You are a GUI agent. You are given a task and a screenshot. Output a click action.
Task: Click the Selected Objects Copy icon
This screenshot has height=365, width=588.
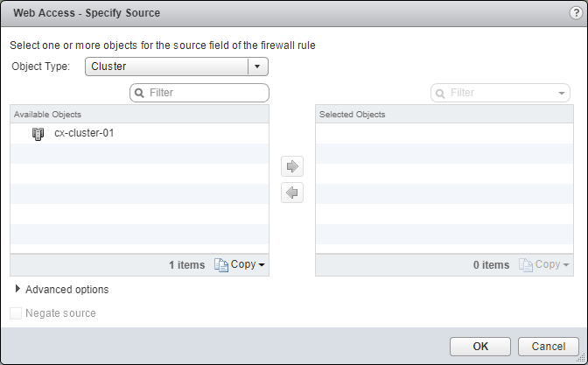pos(526,265)
